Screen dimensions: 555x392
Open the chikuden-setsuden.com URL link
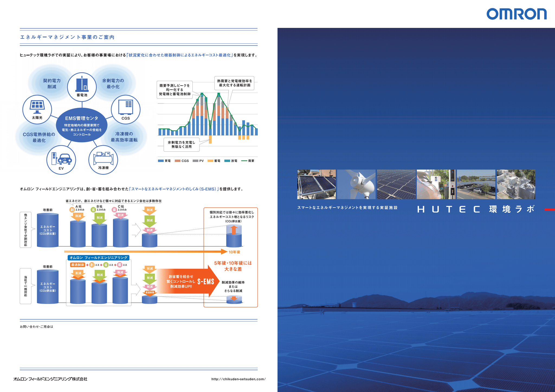(x=238, y=379)
